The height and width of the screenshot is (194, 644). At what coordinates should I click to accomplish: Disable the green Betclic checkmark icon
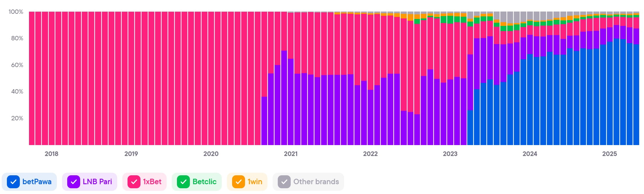(183, 182)
